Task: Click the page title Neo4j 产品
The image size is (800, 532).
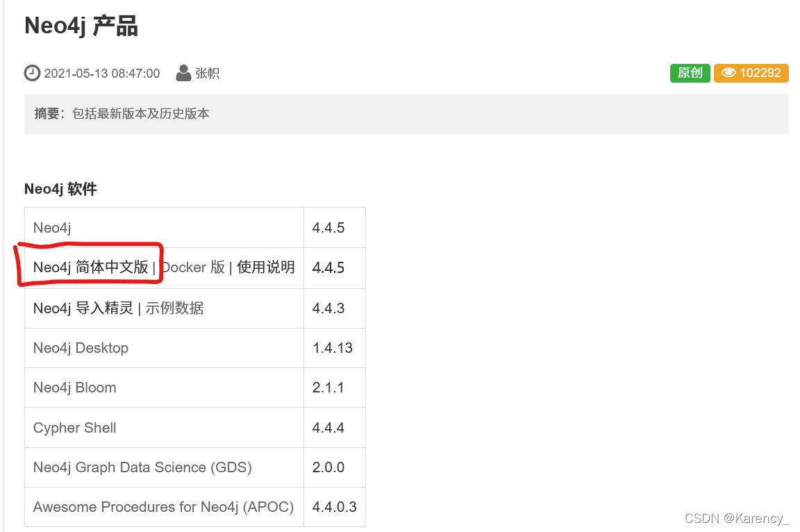Action: [x=81, y=26]
